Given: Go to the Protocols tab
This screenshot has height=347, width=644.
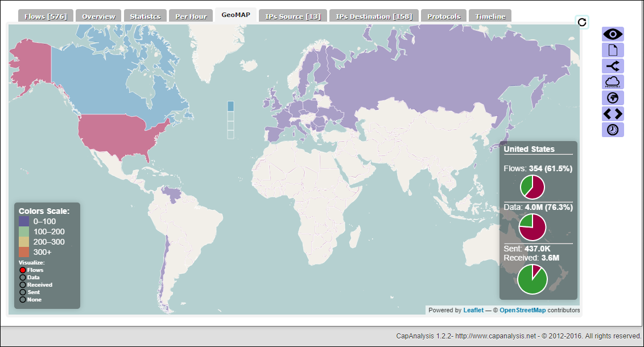Looking at the screenshot, I should [x=444, y=16].
